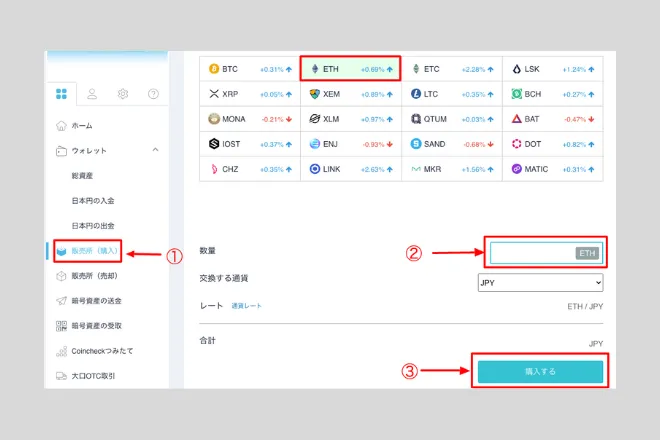Click the LINK +2.63% change value
The width and height of the screenshot is (660, 440).
tap(373, 169)
